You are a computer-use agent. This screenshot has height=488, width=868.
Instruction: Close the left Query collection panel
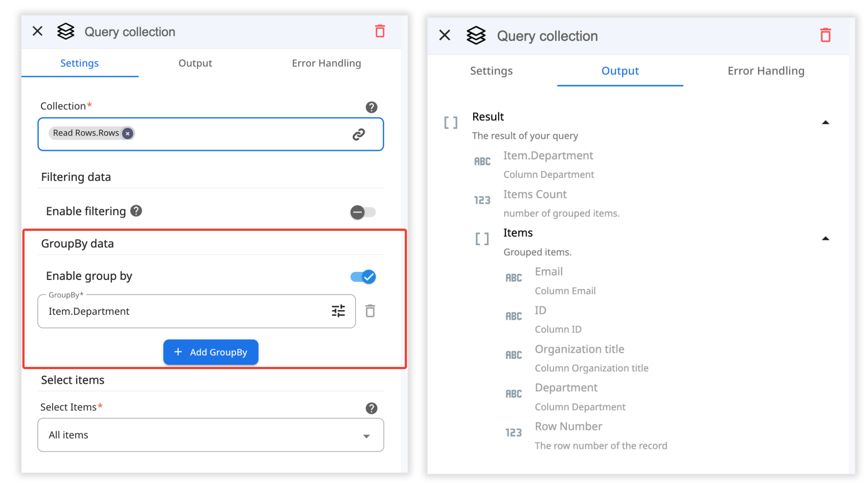(37, 31)
